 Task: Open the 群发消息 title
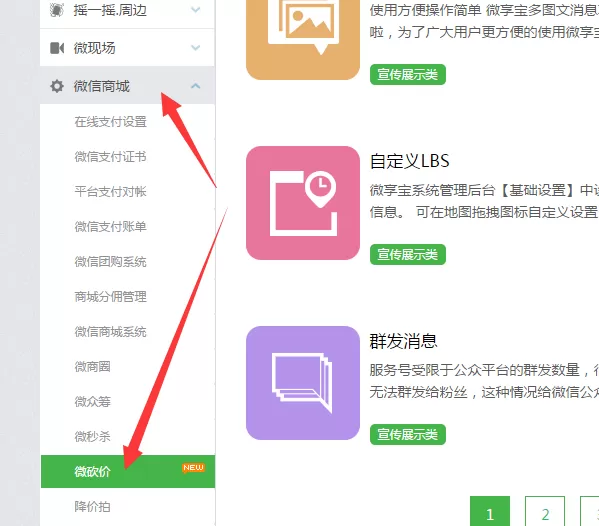pyautogui.click(x=403, y=341)
